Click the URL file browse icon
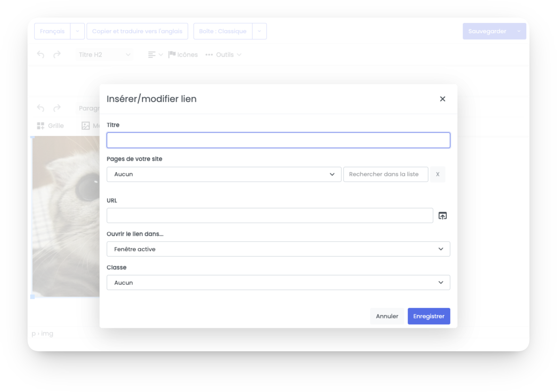The image size is (557, 392). click(x=442, y=216)
